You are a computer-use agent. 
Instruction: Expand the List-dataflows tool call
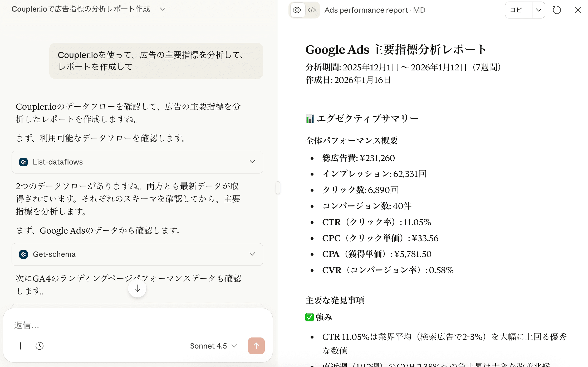(x=137, y=162)
